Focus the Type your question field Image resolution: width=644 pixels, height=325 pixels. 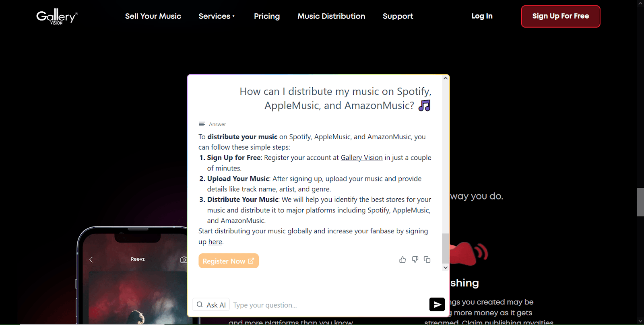329,305
